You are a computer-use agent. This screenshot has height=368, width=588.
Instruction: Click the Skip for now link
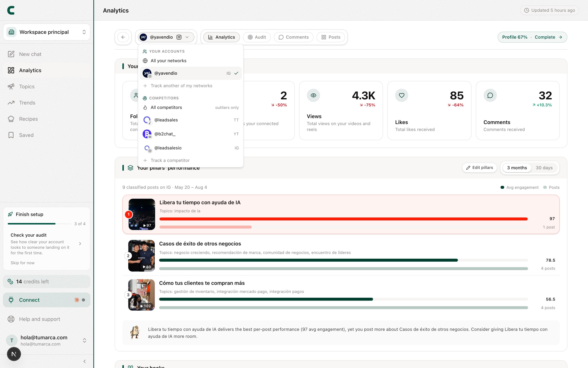click(23, 263)
